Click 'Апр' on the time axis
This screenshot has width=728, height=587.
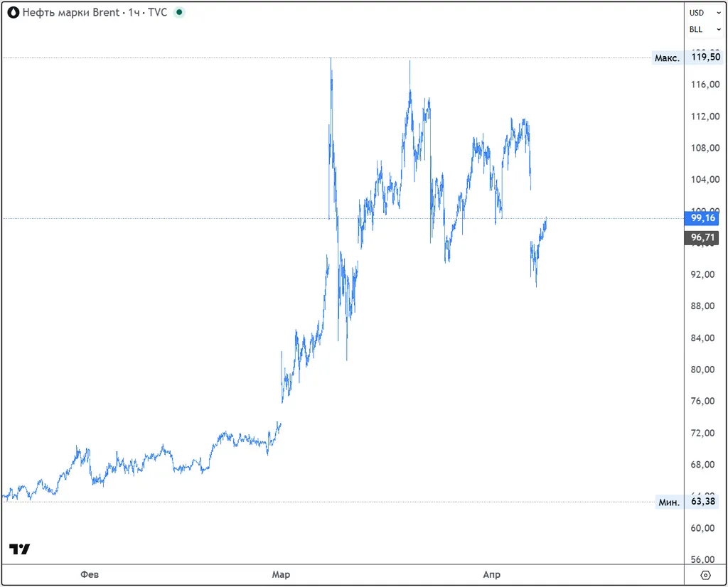(491, 575)
